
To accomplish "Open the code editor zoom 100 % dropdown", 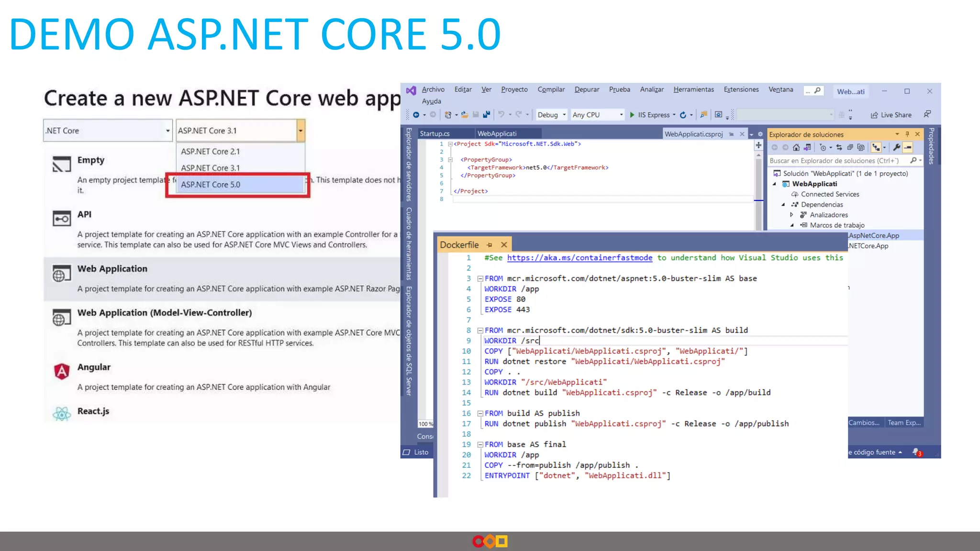I will click(425, 424).
